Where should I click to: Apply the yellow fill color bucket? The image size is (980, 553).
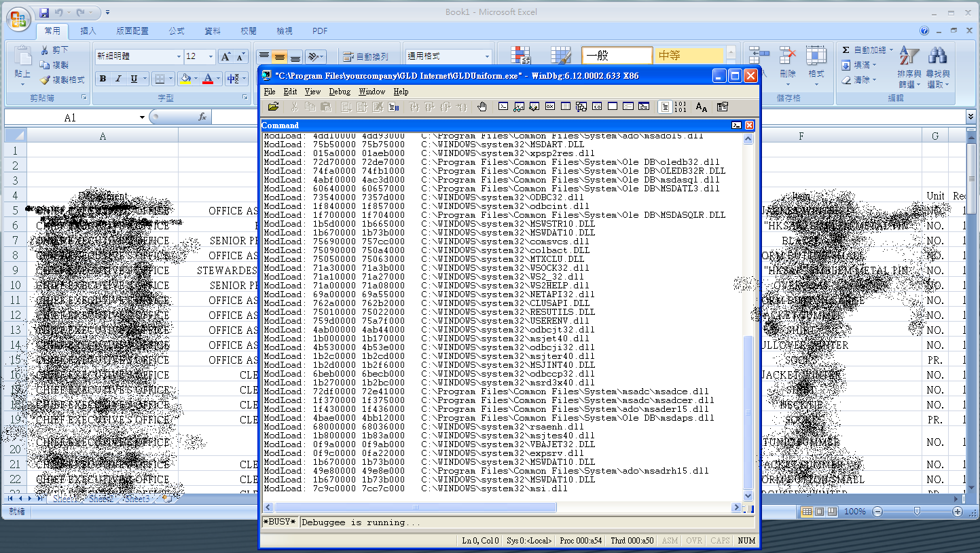185,79
